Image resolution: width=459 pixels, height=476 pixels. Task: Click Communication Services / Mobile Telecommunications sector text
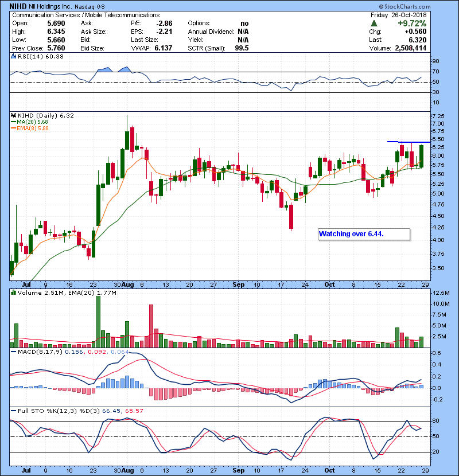click(x=85, y=15)
